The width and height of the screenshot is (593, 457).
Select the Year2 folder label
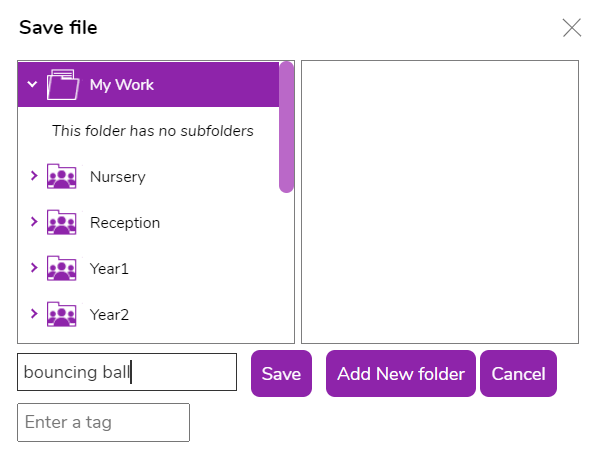coord(109,315)
